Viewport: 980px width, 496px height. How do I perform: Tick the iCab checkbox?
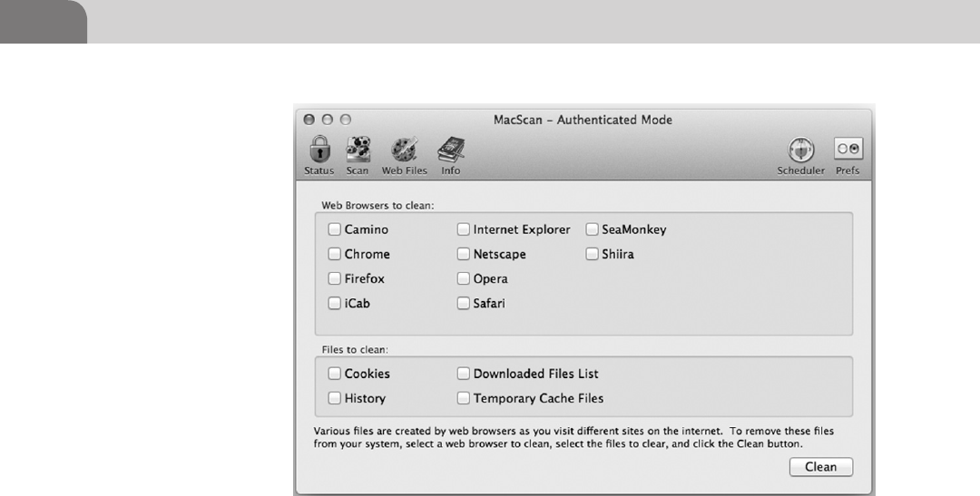click(334, 303)
